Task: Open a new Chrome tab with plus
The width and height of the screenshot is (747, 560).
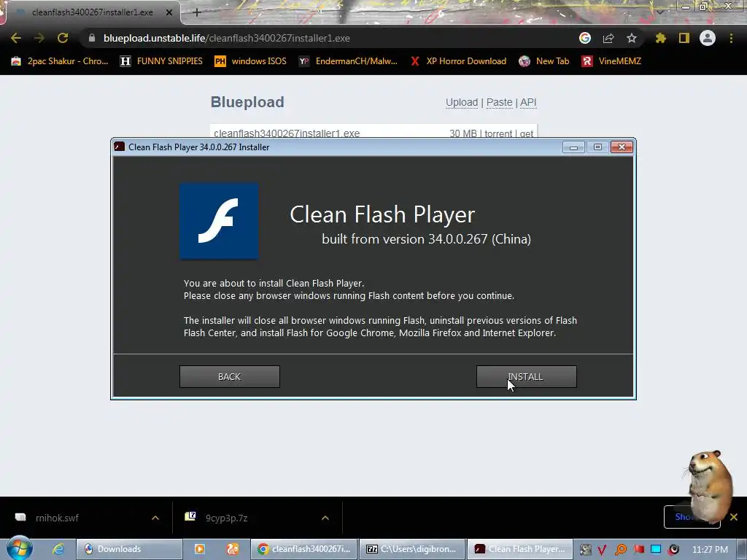Action: point(197,12)
